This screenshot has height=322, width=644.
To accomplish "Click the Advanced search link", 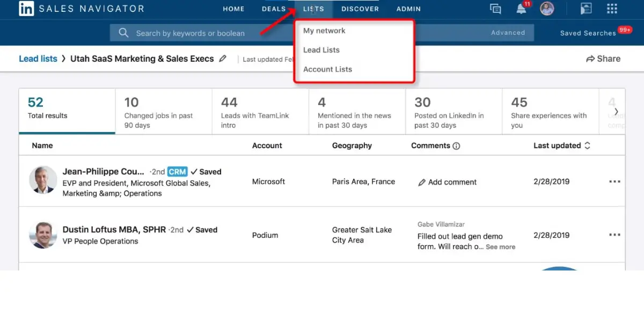I will pos(508,33).
